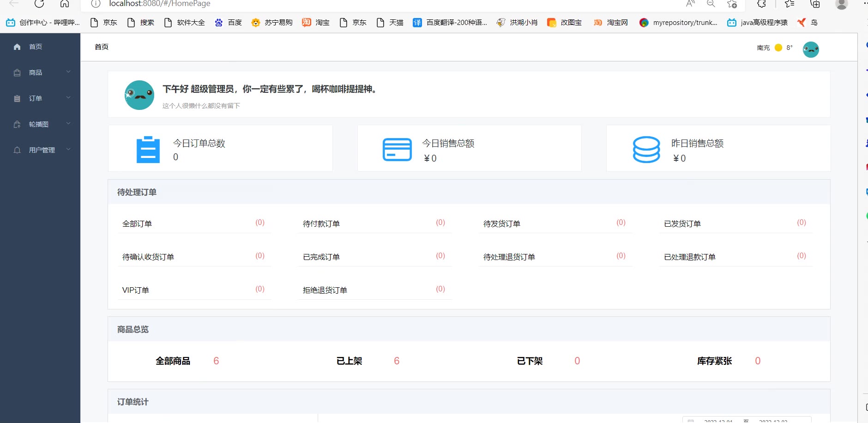Click the 订单 clipboard sidebar icon
Image resolution: width=868 pixels, height=423 pixels.
pyautogui.click(x=17, y=98)
